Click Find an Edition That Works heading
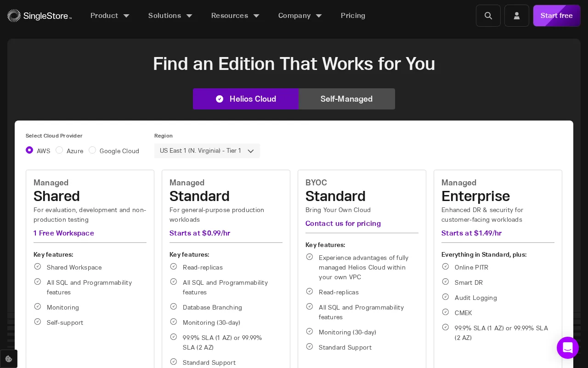The height and width of the screenshot is (368, 588). tap(294, 64)
